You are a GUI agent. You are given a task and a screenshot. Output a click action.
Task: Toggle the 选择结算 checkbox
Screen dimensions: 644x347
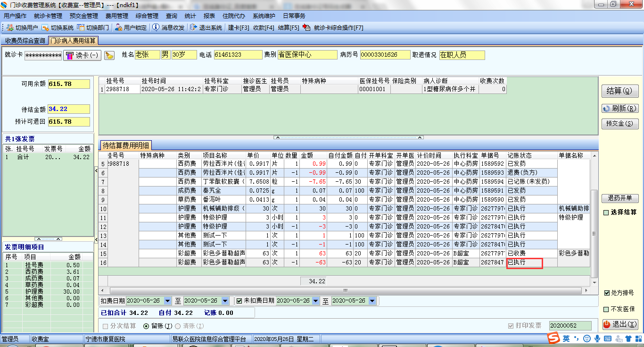[606, 212]
